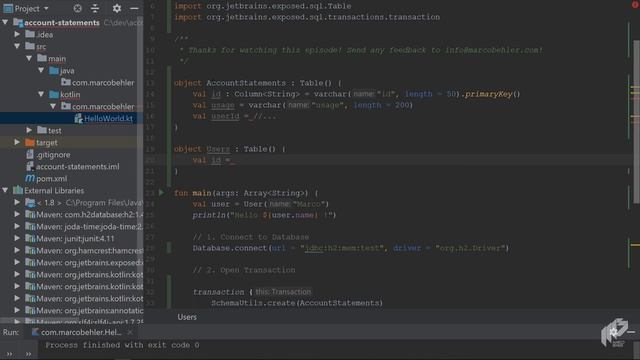Image resolution: width=640 pixels, height=360 pixels.
Task: Collapse the kotlin folder arrow
Action: tap(41, 94)
